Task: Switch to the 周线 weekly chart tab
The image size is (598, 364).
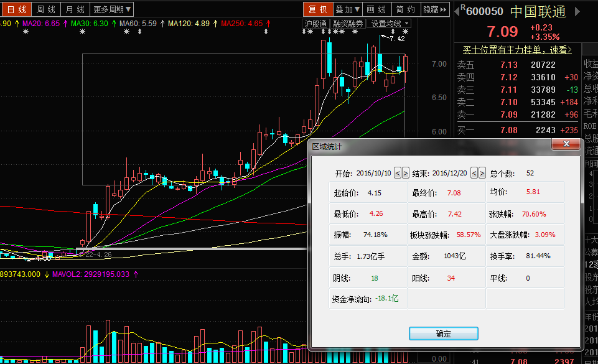Action: (46, 9)
